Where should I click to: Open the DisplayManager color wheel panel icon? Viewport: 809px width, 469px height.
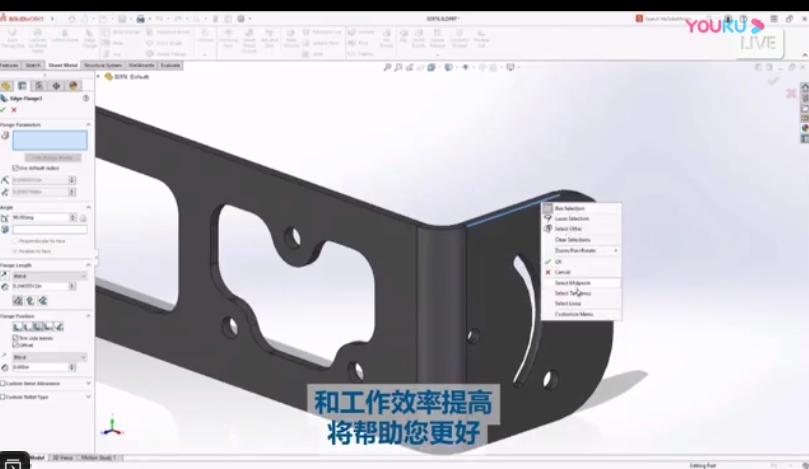coord(72,86)
